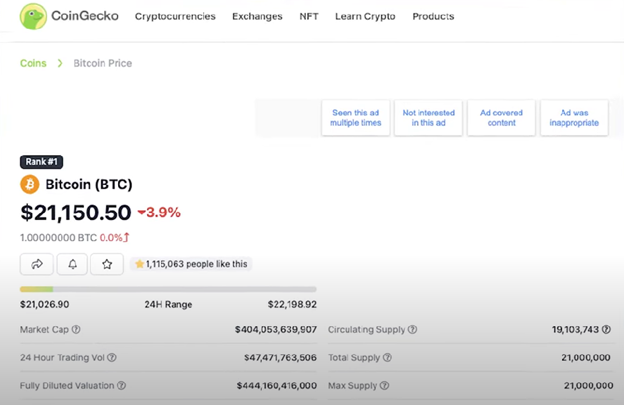Click the Fully Diluted Valuation label
624x405 pixels.
[x=67, y=385]
